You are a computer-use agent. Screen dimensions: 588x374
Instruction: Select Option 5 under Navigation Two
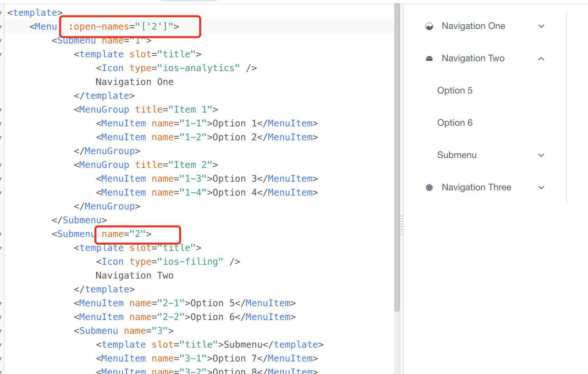[x=455, y=90]
